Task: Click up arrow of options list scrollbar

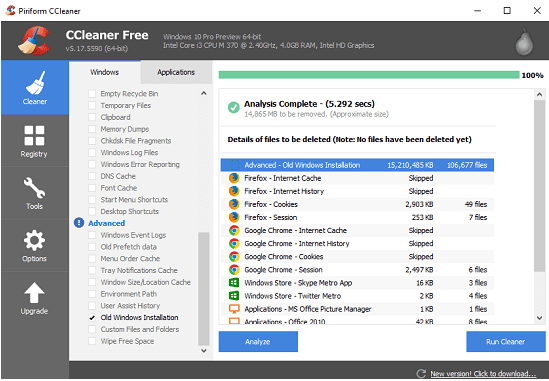Action: tap(204, 93)
